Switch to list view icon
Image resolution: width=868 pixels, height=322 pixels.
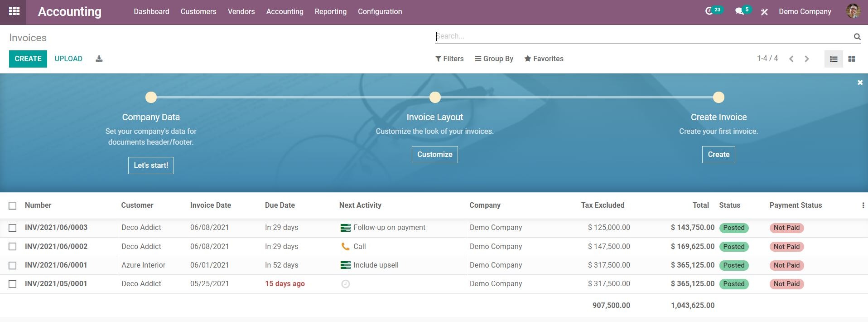coord(834,59)
